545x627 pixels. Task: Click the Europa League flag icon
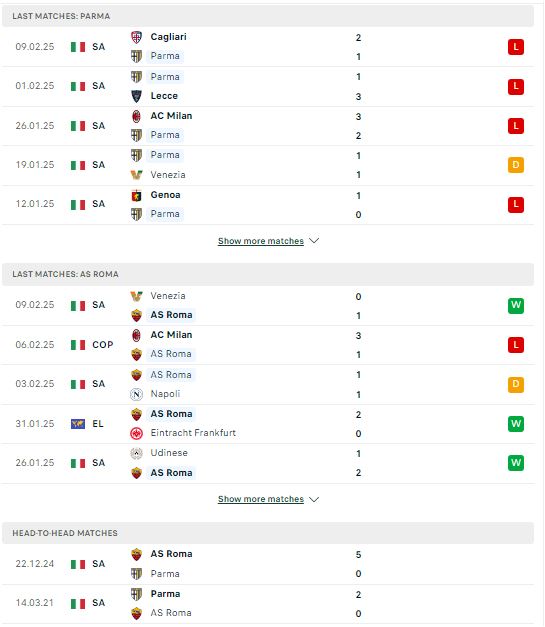[x=78, y=424]
